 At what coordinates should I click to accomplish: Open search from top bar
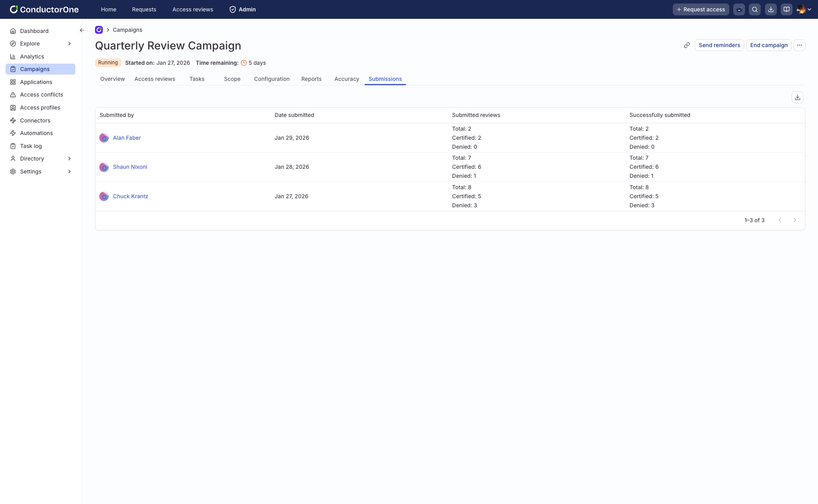pyautogui.click(x=754, y=9)
